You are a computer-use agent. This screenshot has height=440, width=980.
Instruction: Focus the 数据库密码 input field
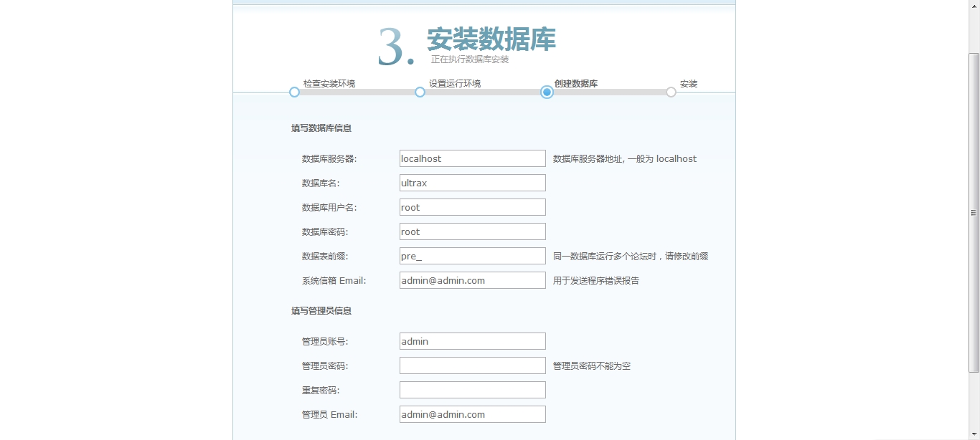tap(472, 231)
